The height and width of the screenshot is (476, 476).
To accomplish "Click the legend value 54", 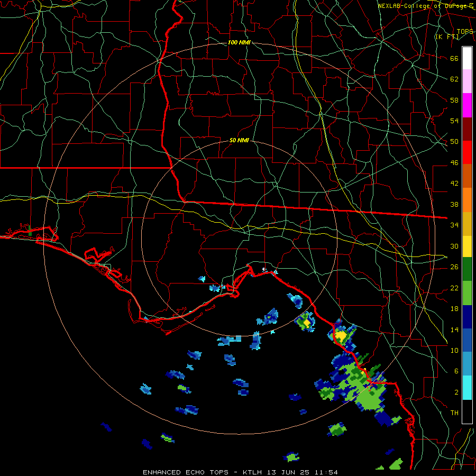I will [454, 121].
